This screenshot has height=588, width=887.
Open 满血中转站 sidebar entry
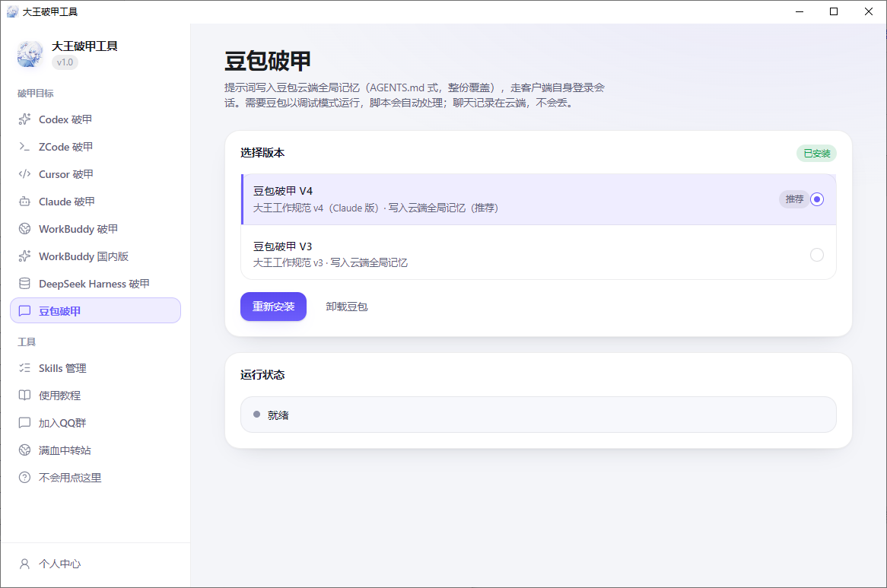95,450
